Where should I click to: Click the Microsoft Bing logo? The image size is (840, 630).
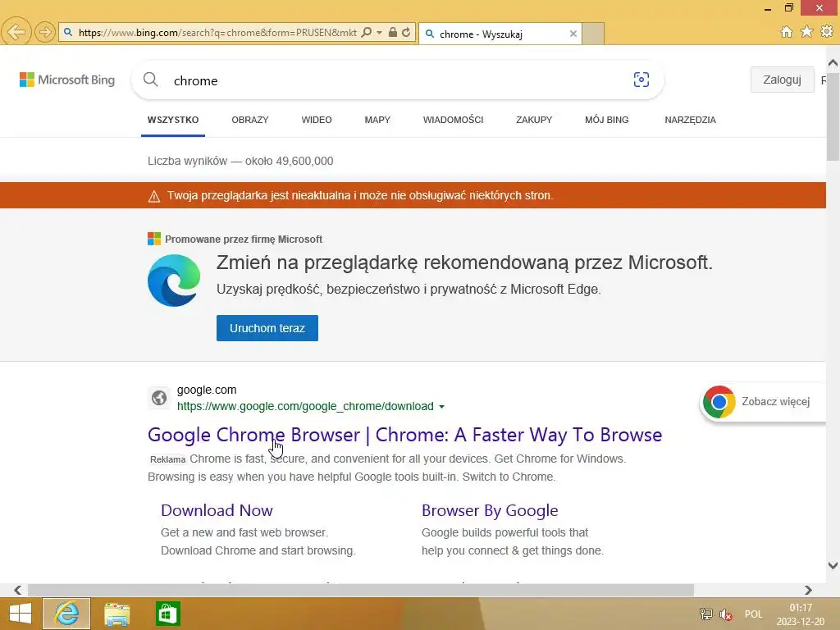[x=67, y=80]
